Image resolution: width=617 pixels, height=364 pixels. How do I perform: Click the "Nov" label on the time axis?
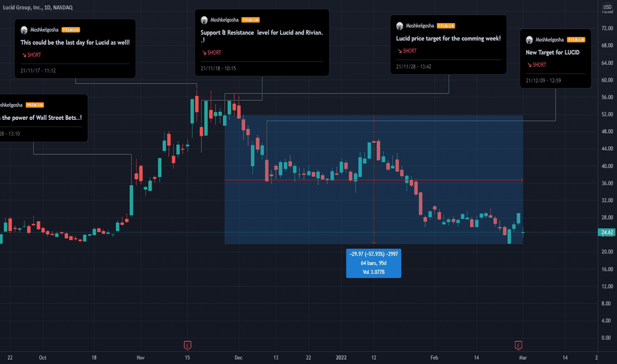(140, 357)
